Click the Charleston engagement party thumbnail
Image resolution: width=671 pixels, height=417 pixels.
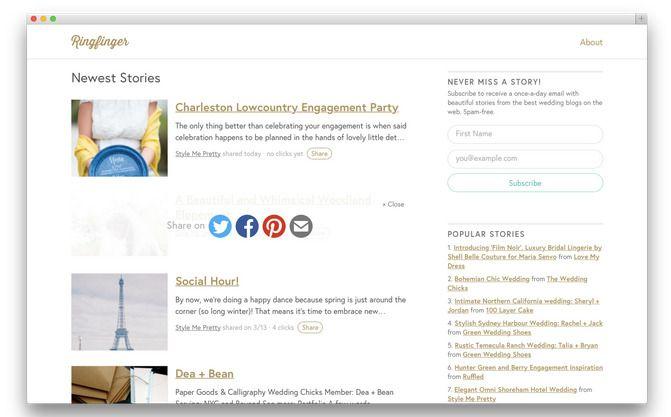click(119, 138)
